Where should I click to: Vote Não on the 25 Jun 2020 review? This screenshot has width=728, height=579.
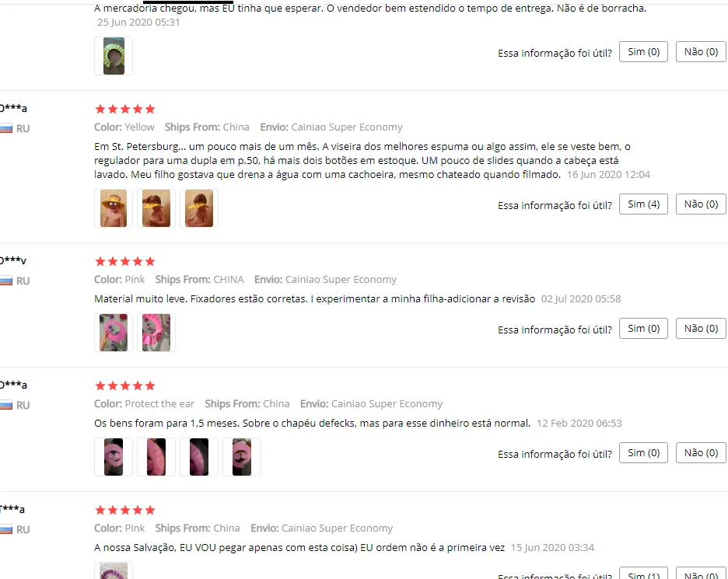(701, 51)
